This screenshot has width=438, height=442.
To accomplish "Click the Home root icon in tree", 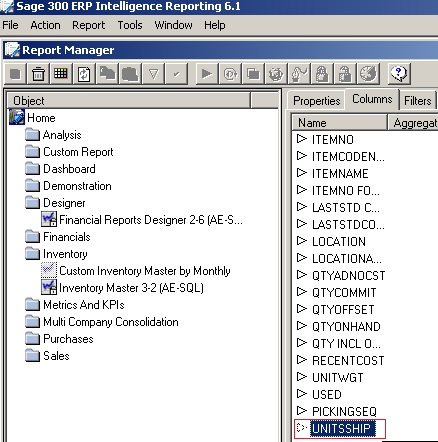I will 17,117.
